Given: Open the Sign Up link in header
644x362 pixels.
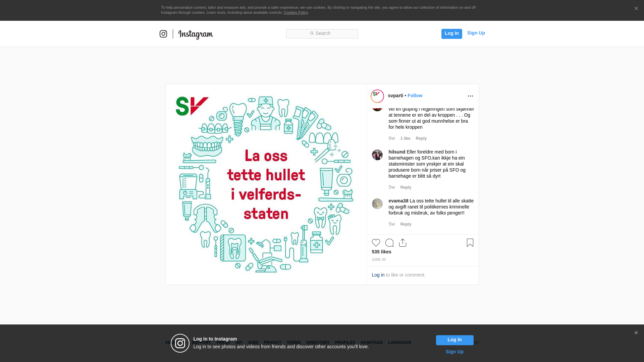Looking at the screenshot, I should coord(476,33).
